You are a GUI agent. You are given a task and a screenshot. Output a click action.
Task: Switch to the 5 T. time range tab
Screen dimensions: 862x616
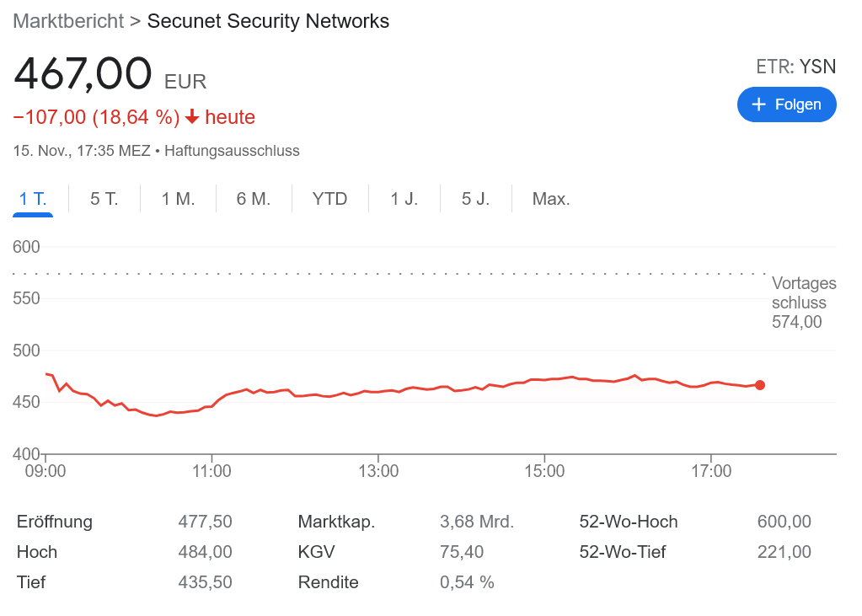pyautogui.click(x=103, y=198)
